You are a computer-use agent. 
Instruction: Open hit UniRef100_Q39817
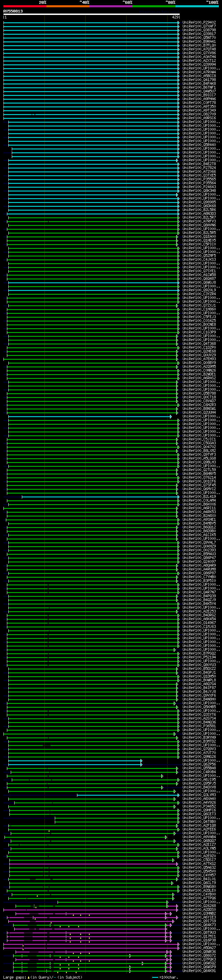[199, 34]
